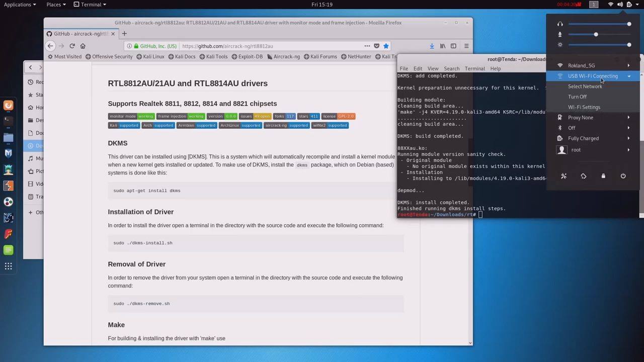Toggle Firefox sidebar view
The image size is (644, 362).
[x=453, y=46]
